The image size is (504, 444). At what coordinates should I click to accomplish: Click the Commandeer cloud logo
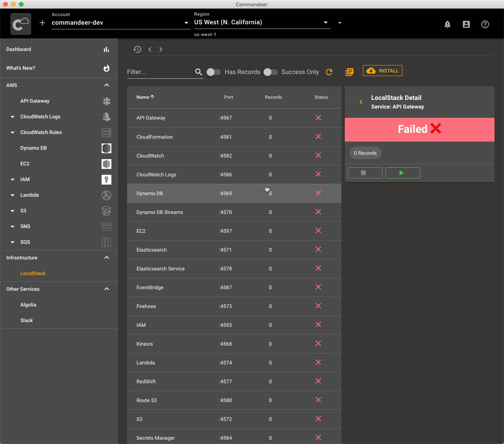pyautogui.click(x=21, y=24)
